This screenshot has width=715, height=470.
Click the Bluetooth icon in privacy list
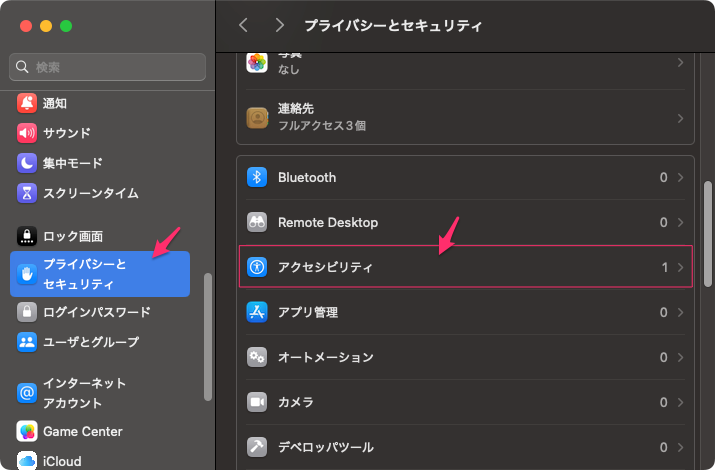click(x=257, y=177)
